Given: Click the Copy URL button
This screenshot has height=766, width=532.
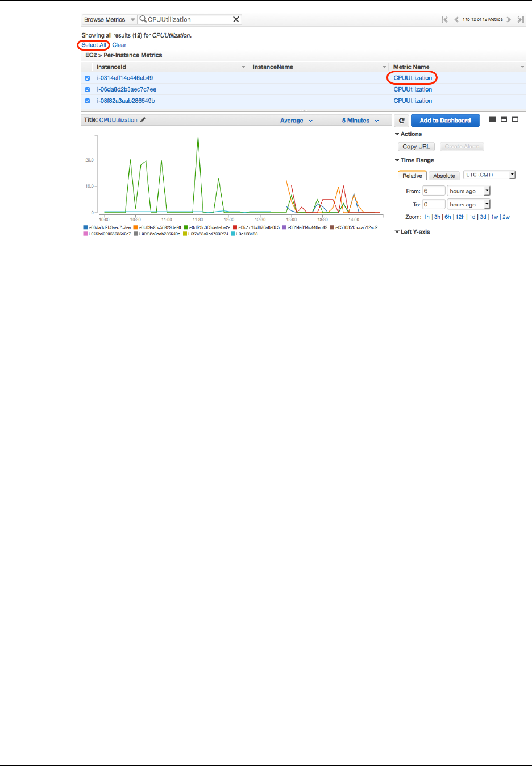Looking at the screenshot, I should click(x=416, y=147).
